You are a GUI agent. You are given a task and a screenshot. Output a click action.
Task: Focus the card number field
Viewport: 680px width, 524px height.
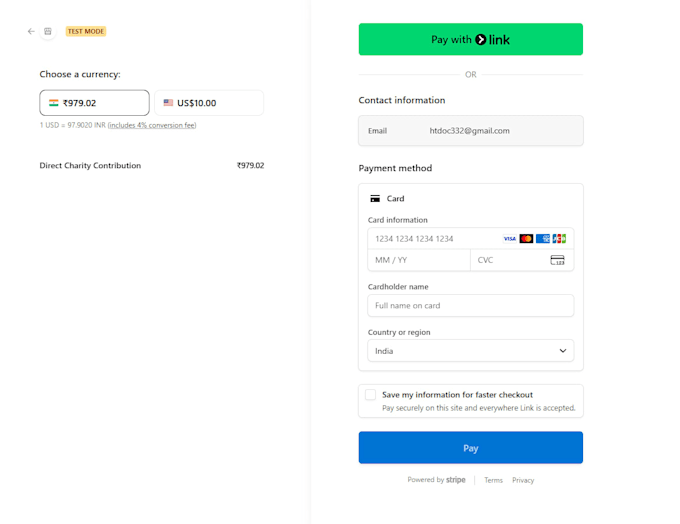coord(471,239)
